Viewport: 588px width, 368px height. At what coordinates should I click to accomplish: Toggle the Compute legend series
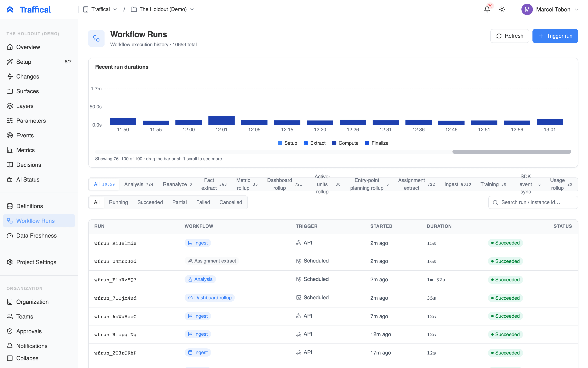(x=345, y=143)
